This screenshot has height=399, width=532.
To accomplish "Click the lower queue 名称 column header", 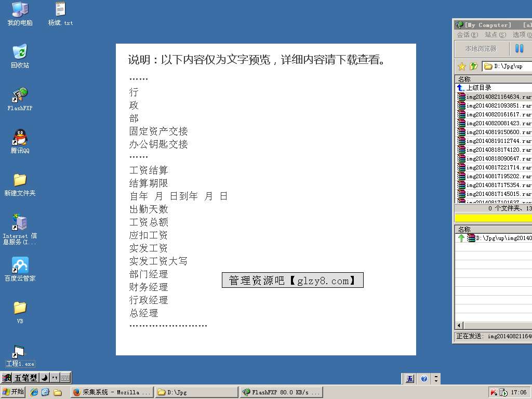I will [494, 229].
